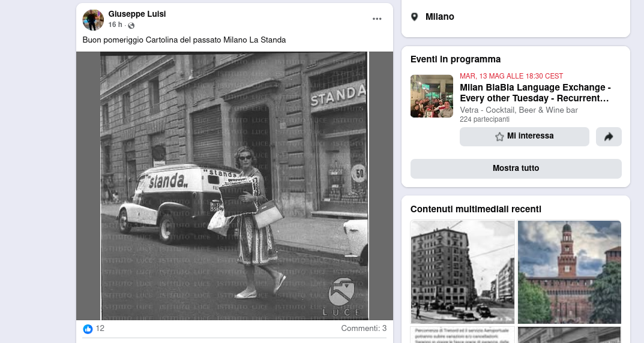The width and height of the screenshot is (644, 343).
Task: Open the Standa historical photo
Action: [234, 185]
